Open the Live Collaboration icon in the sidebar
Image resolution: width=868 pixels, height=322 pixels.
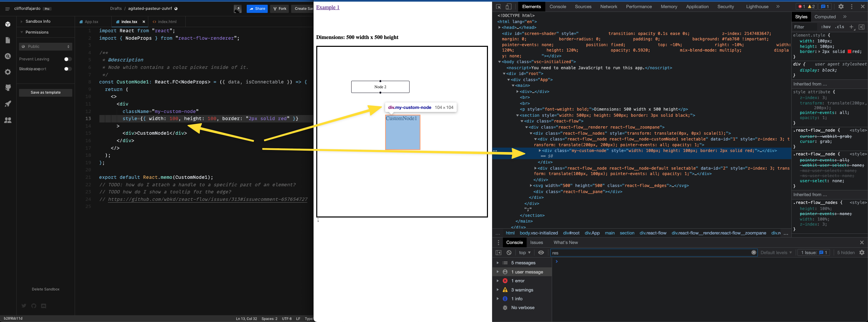[x=8, y=120]
